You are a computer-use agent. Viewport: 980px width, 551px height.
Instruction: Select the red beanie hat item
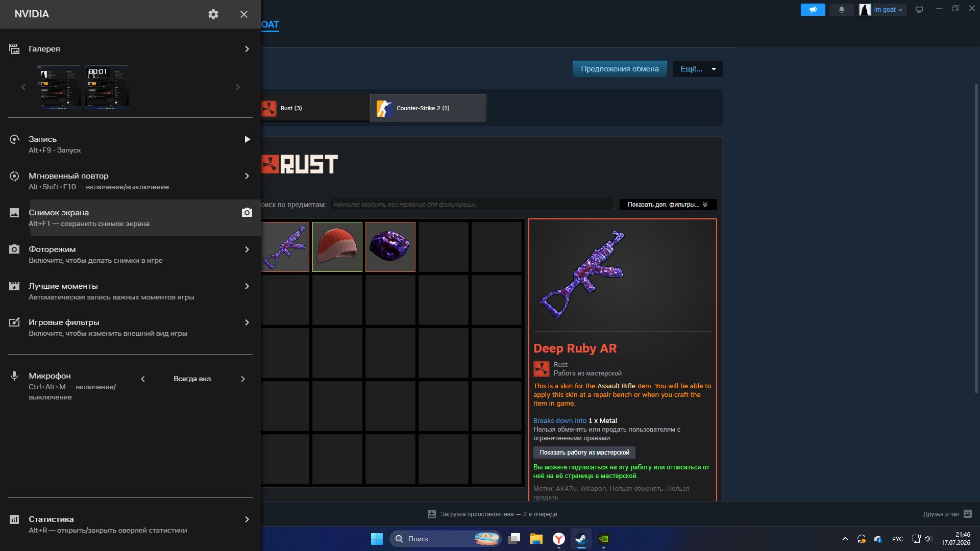tap(337, 247)
